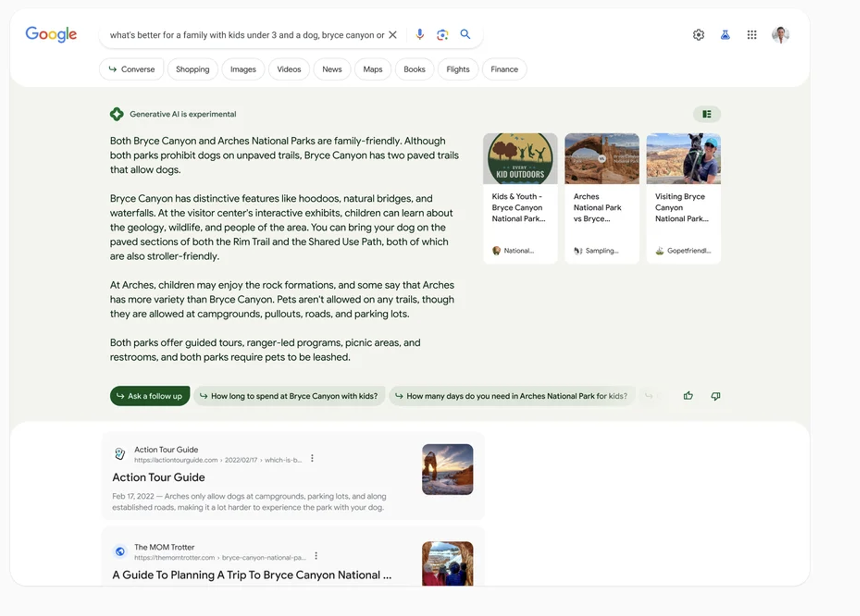Toggle the AI answer layout view button
Screen dimensions: 860x616
pyautogui.click(x=707, y=114)
